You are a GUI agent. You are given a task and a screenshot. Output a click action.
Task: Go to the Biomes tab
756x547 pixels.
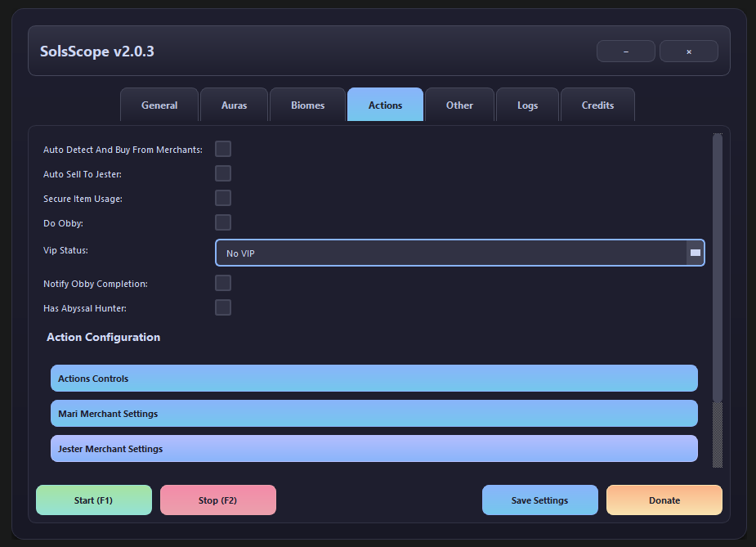click(307, 105)
